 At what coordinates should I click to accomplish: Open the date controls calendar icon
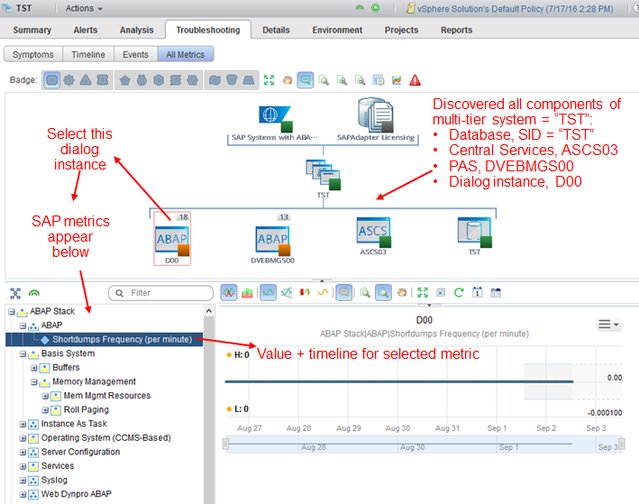coord(477,293)
